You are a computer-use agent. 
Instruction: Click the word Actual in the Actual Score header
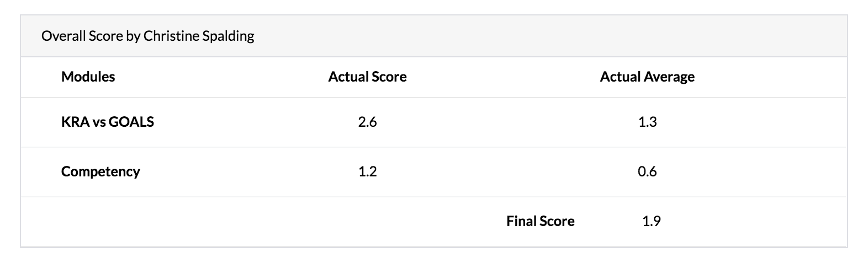pyautogui.click(x=347, y=77)
